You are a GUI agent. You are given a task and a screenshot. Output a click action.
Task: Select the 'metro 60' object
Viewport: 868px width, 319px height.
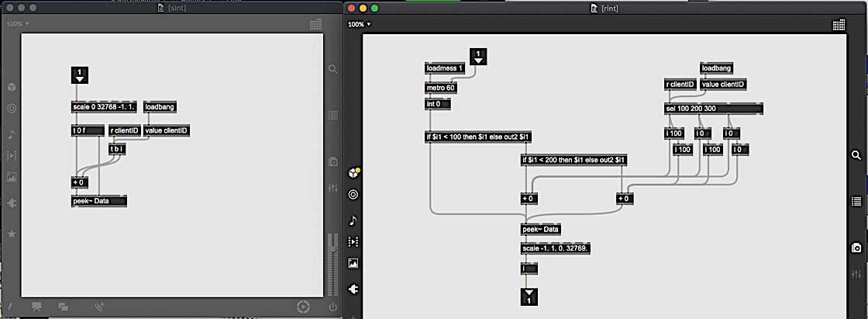(x=441, y=88)
